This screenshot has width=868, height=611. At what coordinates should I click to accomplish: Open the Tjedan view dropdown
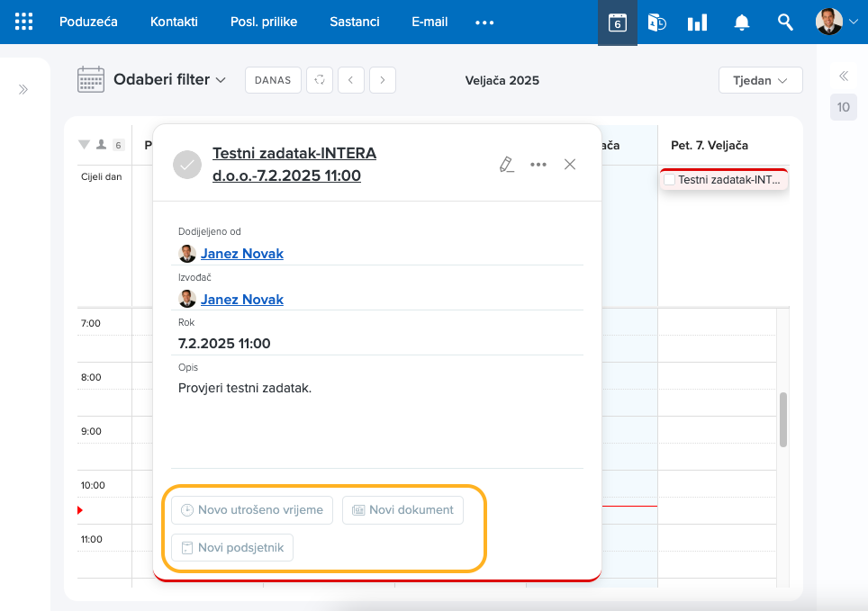(x=760, y=80)
